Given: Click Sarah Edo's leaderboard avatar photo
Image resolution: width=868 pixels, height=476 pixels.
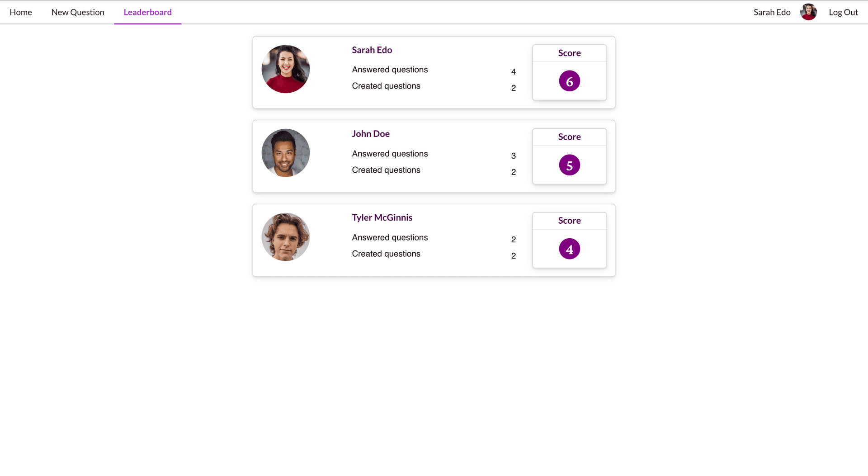Looking at the screenshot, I should (x=286, y=69).
